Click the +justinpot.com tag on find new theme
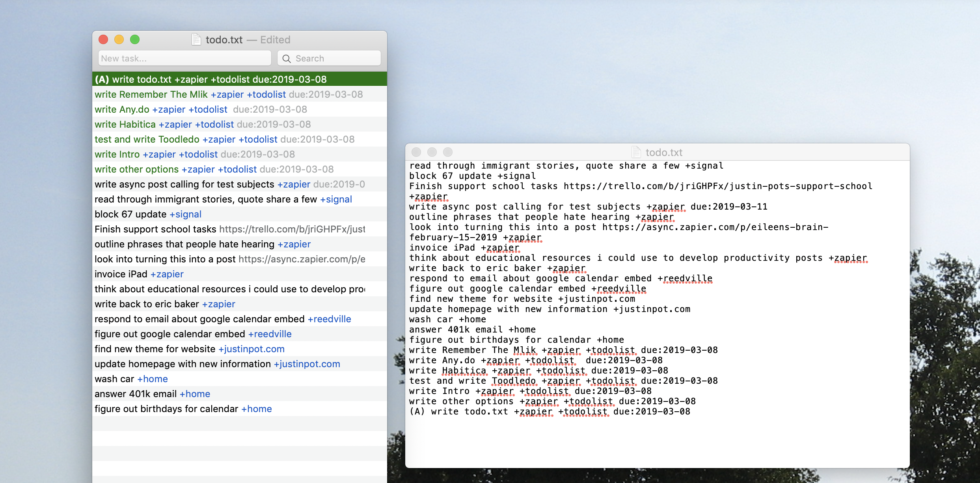 [x=252, y=349]
